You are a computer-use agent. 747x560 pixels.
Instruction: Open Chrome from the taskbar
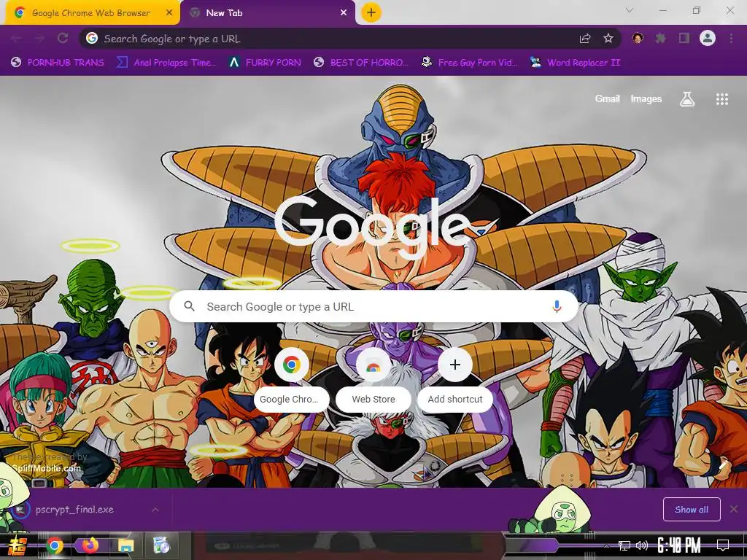(54, 545)
